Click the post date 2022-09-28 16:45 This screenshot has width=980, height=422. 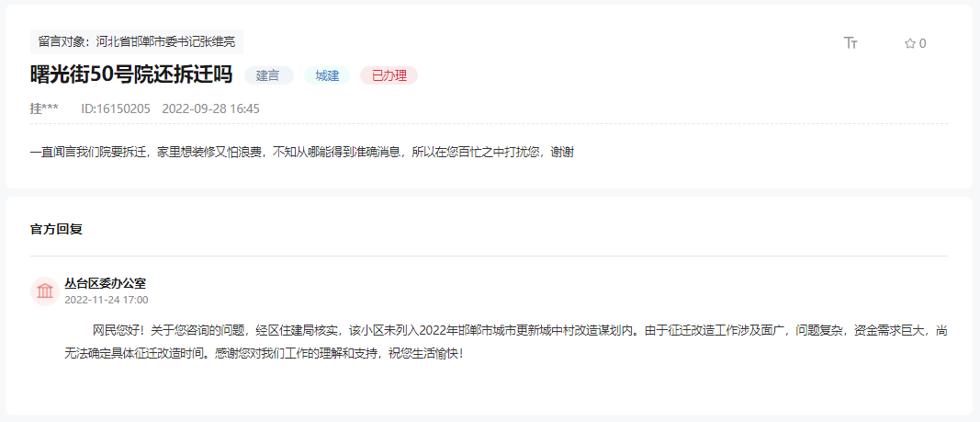tap(210, 108)
